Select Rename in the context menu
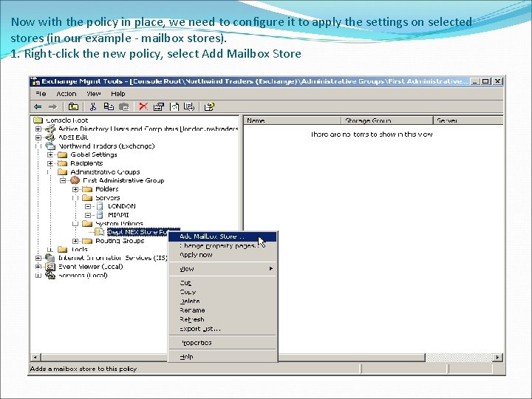Screen dimensions: 532x399 223,310
